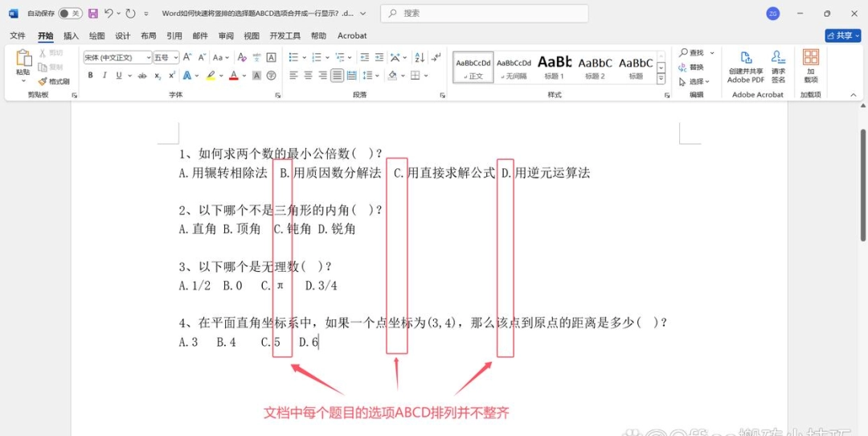
Task: Switch to the Acrobat tab
Action: [352, 35]
